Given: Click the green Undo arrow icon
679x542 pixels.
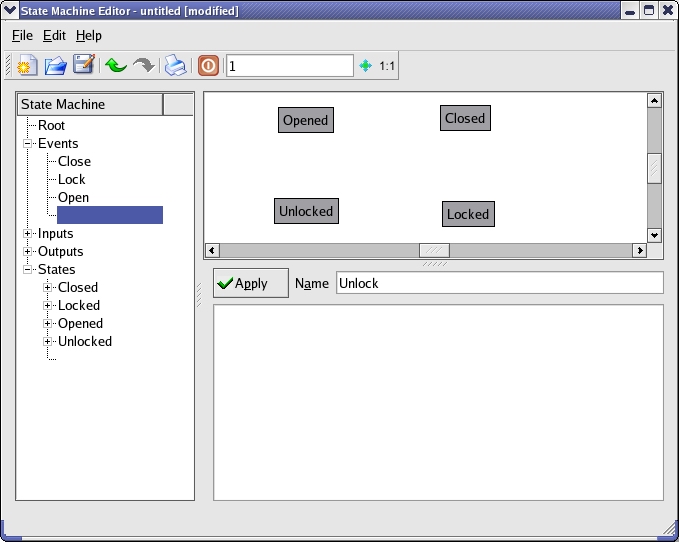Looking at the screenshot, I should pos(115,66).
